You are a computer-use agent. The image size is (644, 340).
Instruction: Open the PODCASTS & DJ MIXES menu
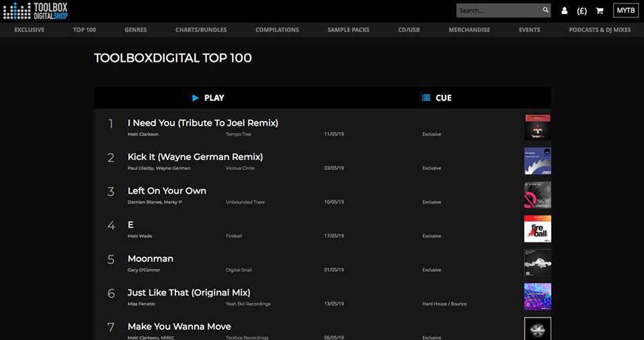tap(600, 30)
